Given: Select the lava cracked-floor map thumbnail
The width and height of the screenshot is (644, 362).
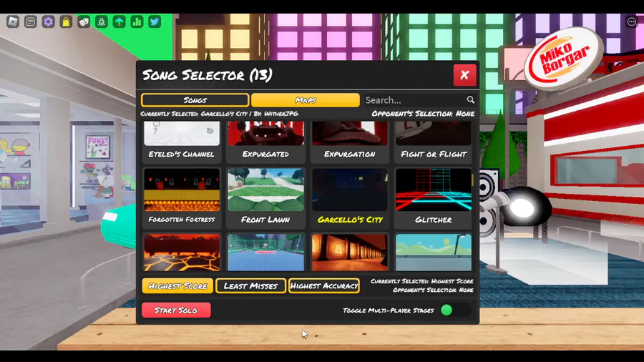Looking at the screenshot, I should [182, 253].
